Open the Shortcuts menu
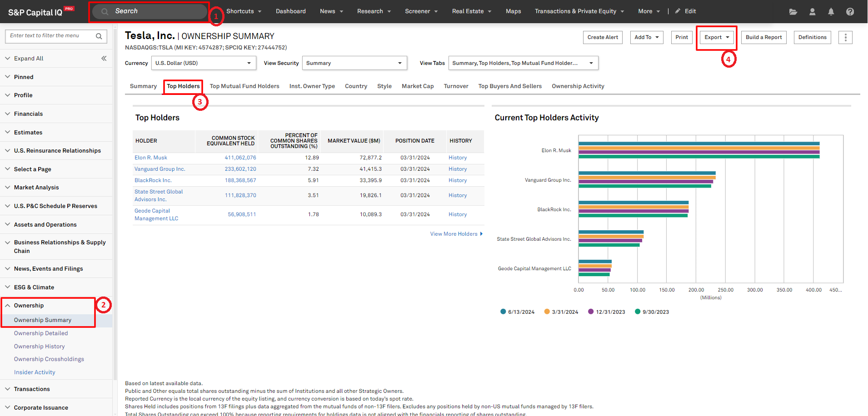Screen dimensions: 868x416 click(244, 11)
